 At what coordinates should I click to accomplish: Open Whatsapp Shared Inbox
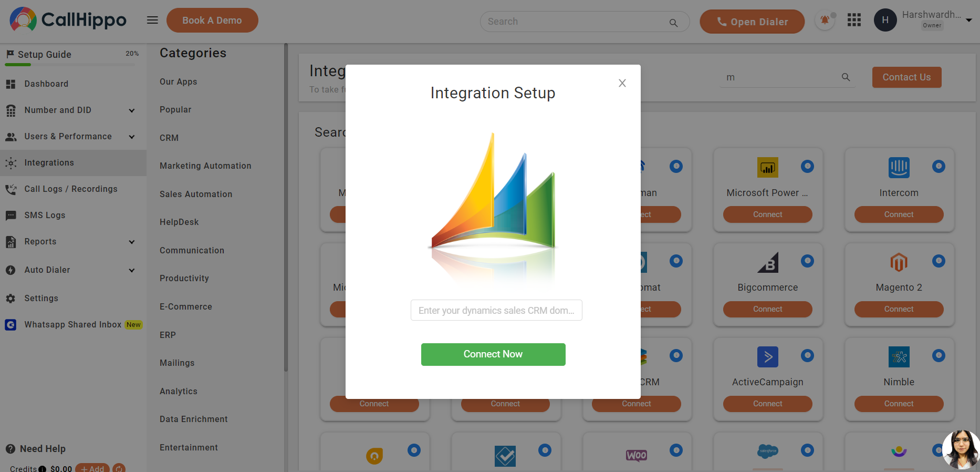click(73, 325)
